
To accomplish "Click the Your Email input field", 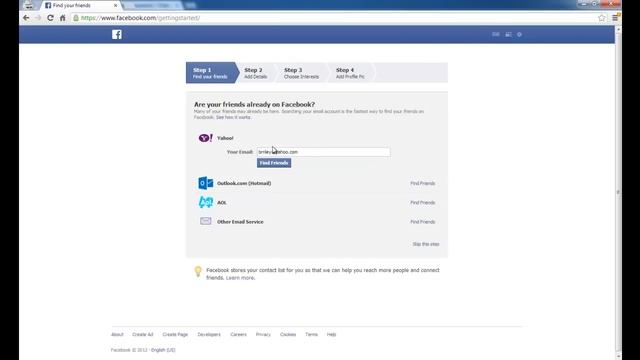I will (323, 152).
